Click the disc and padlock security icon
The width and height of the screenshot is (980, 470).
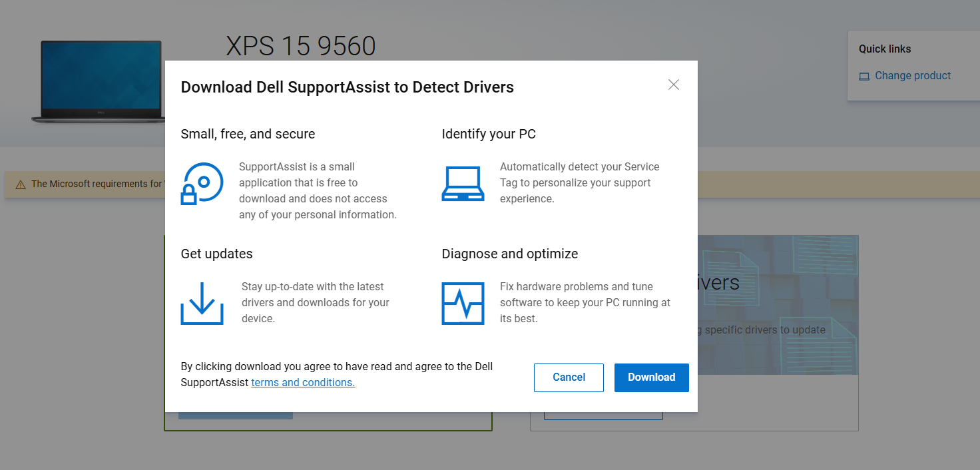pos(202,183)
